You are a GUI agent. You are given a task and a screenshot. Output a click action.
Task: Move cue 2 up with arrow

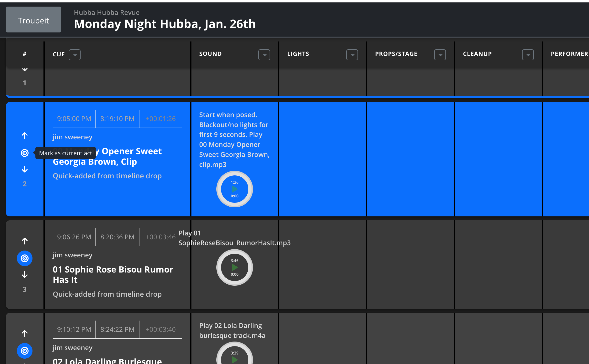click(x=24, y=136)
